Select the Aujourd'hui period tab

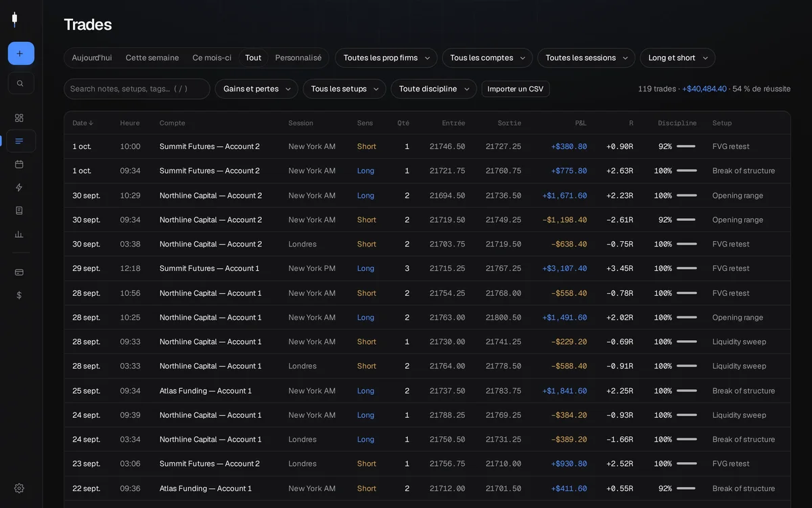[x=92, y=58]
